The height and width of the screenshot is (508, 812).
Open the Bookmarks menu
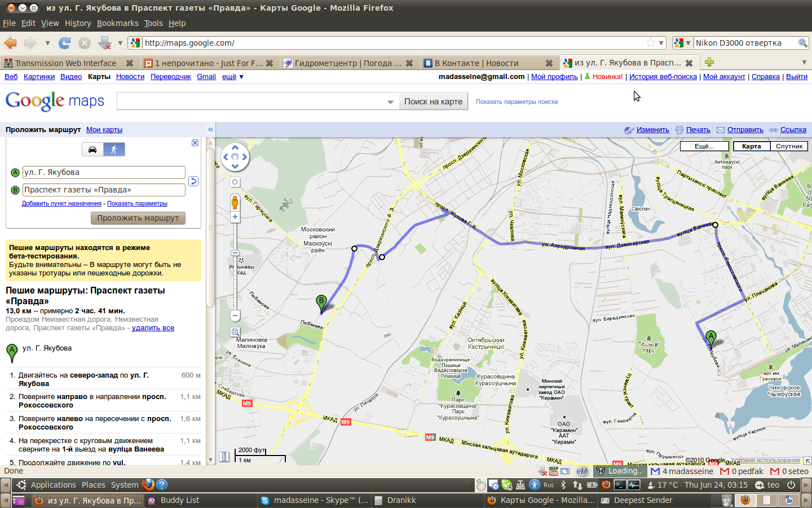pyautogui.click(x=117, y=23)
